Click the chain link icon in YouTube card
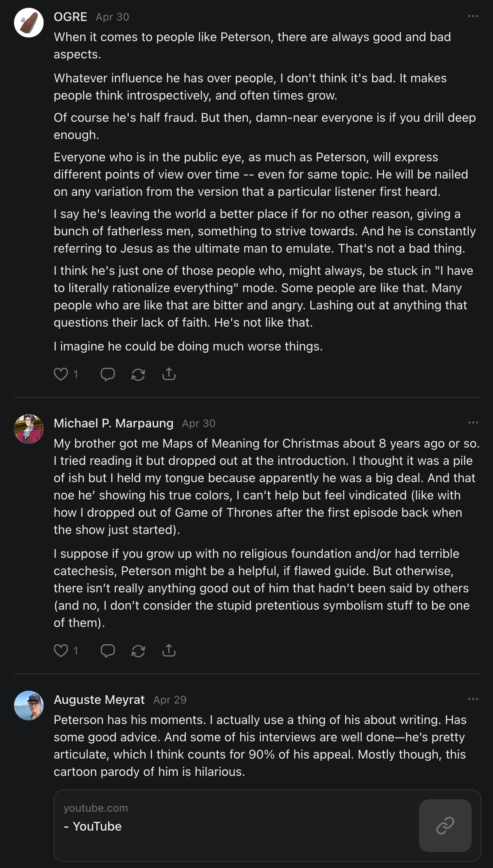493x868 pixels. (445, 826)
